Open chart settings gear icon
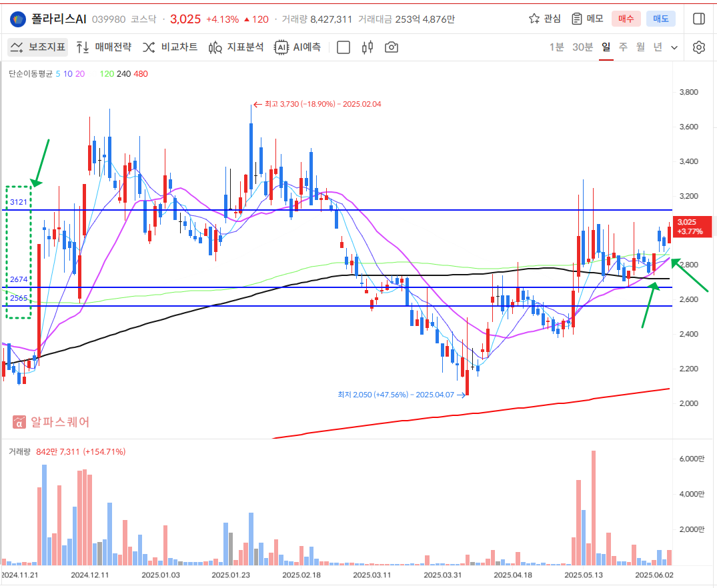Image resolution: width=717 pixels, height=588 pixels. (x=699, y=47)
